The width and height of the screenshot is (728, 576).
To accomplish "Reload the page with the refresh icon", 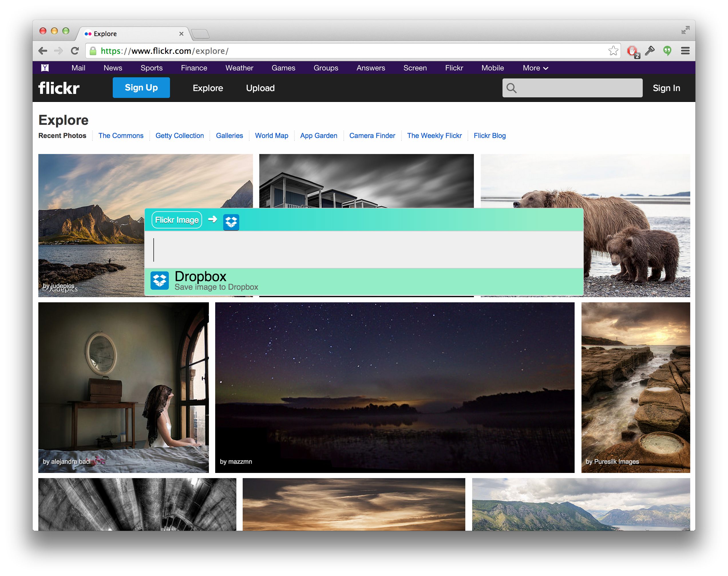I will [x=75, y=51].
